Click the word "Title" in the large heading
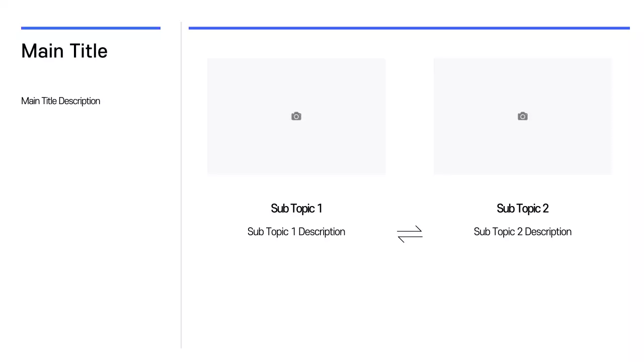The width and height of the screenshot is (644, 362). pyautogui.click(x=89, y=51)
